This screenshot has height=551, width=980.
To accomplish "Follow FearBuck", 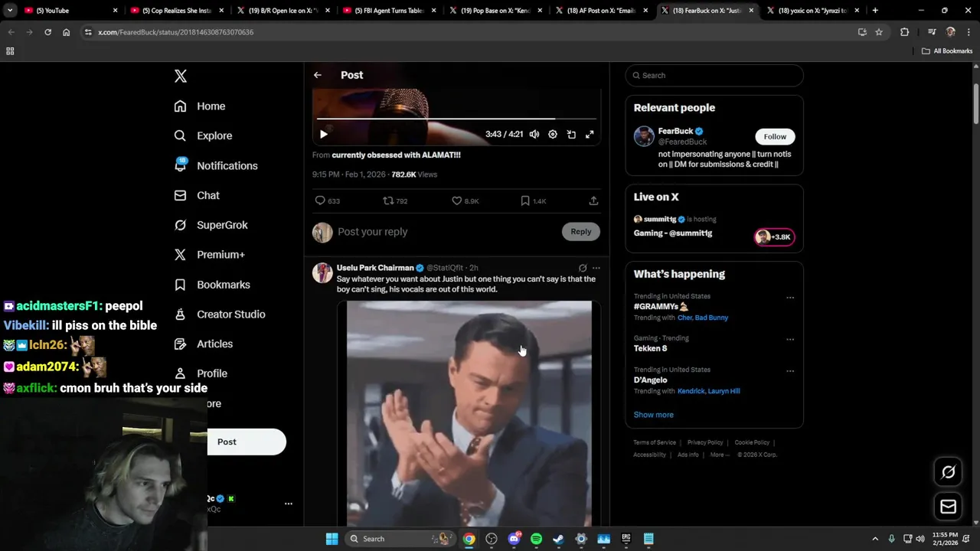I will pos(775,136).
